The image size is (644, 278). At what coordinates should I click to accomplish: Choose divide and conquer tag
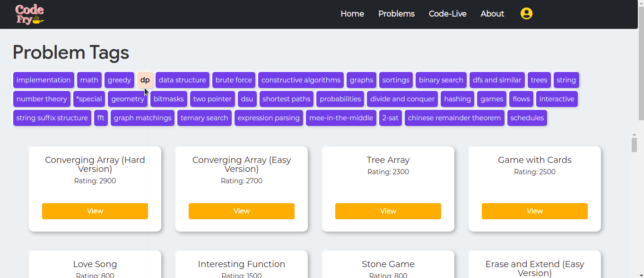(402, 99)
